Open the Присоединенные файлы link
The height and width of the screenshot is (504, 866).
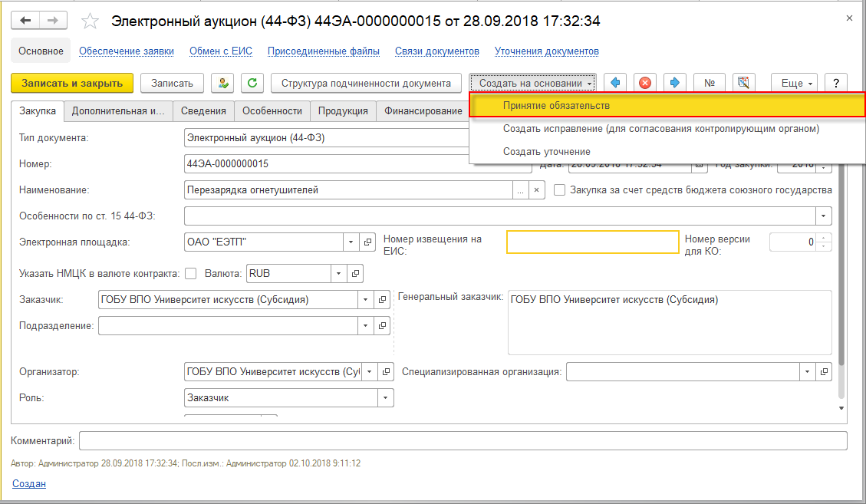[x=324, y=51]
